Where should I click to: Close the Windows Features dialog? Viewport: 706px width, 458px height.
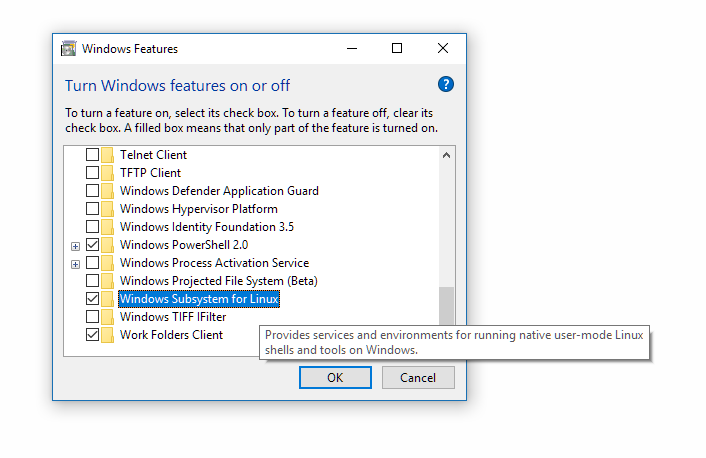[x=443, y=48]
